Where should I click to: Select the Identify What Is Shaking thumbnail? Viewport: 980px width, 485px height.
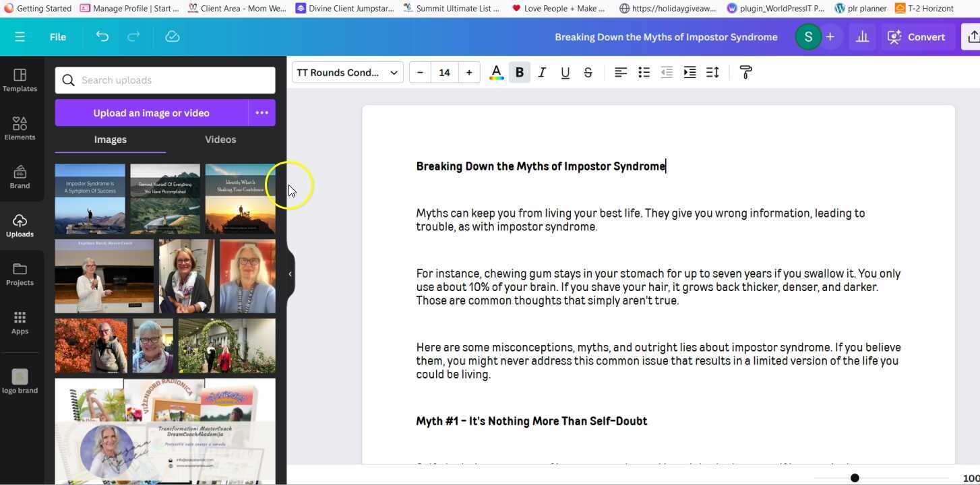click(x=241, y=199)
